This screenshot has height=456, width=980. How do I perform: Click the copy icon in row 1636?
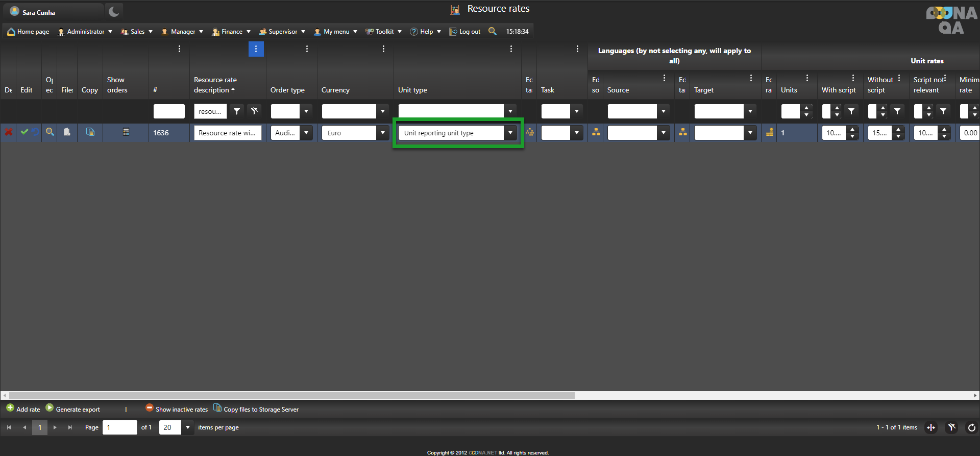(90, 132)
